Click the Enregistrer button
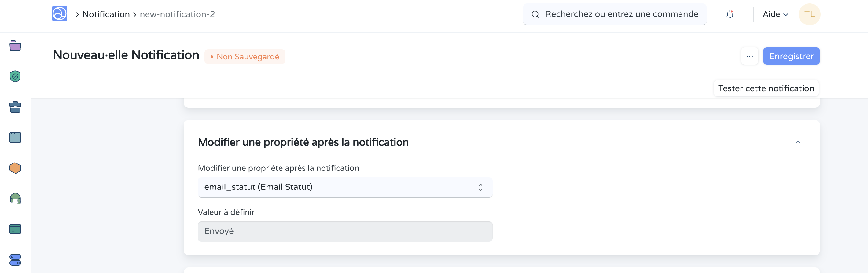 791,56
